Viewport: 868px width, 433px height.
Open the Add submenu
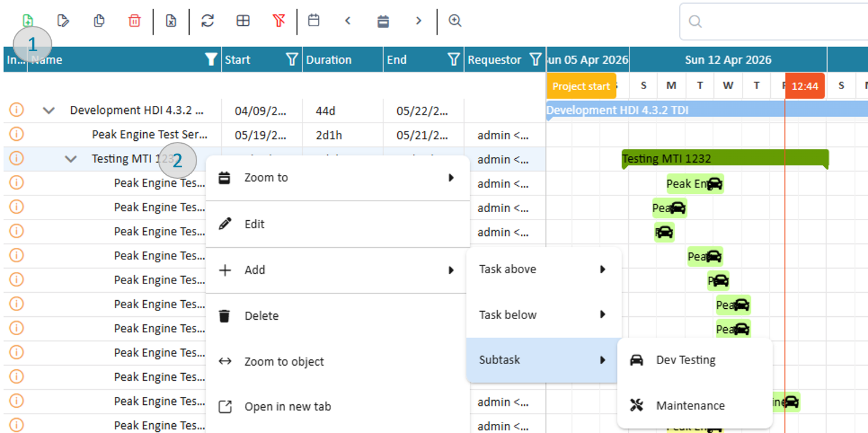coord(337,270)
